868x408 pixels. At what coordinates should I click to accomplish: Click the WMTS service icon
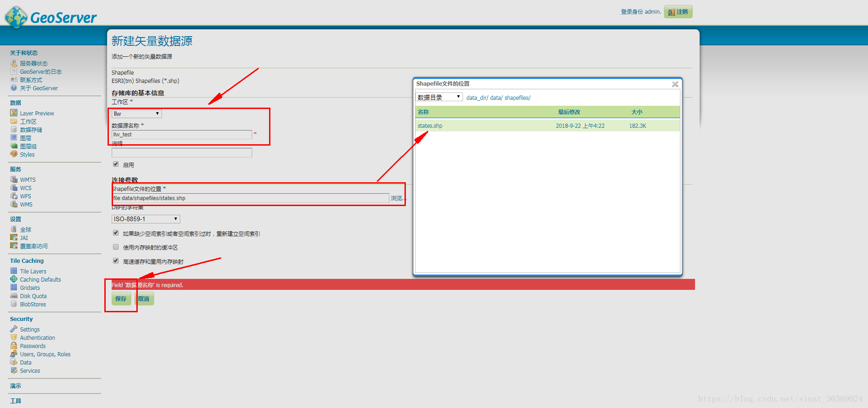[14, 180]
